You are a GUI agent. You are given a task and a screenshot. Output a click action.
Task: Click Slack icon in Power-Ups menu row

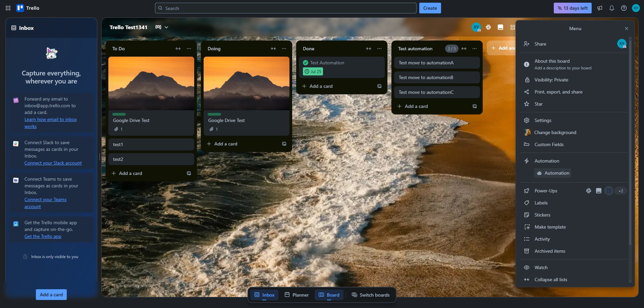coord(589,191)
